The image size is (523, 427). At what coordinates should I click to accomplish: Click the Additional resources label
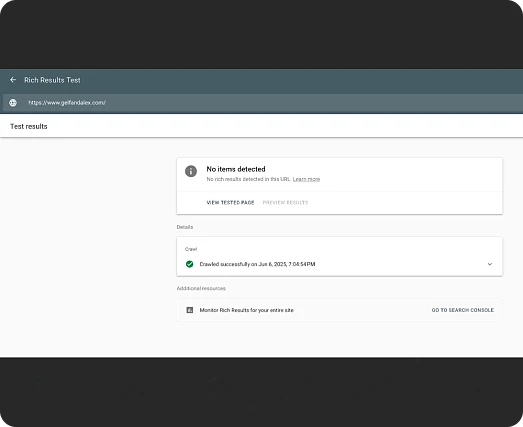pos(201,288)
